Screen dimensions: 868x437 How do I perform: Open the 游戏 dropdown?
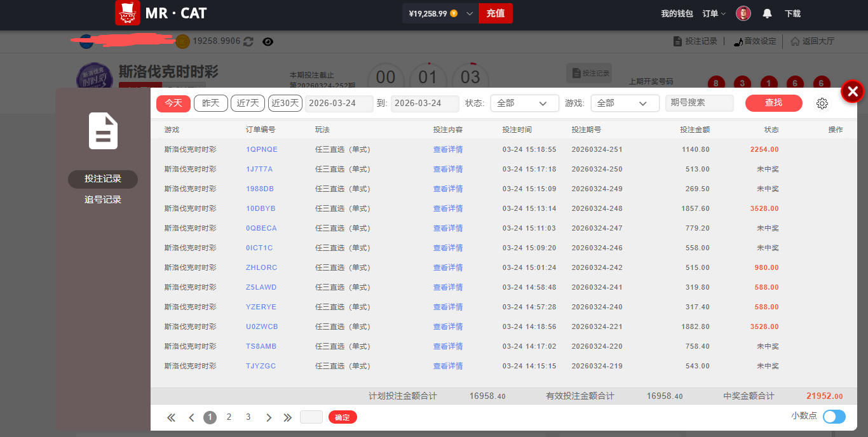(x=625, y=103)
